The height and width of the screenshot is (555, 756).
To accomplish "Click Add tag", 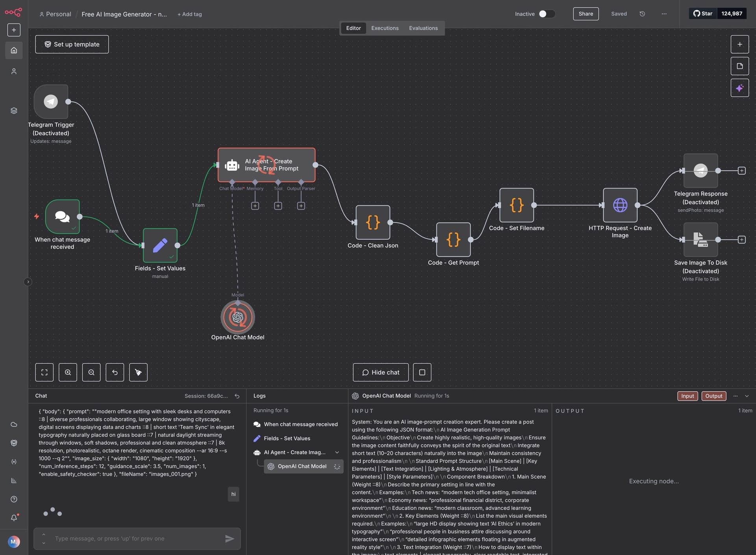I will click(x=189, y=14).
